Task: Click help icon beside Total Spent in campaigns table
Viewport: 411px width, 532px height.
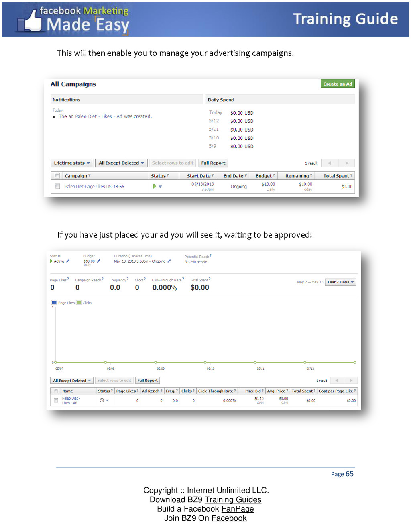Action: [x=351, y=175]
